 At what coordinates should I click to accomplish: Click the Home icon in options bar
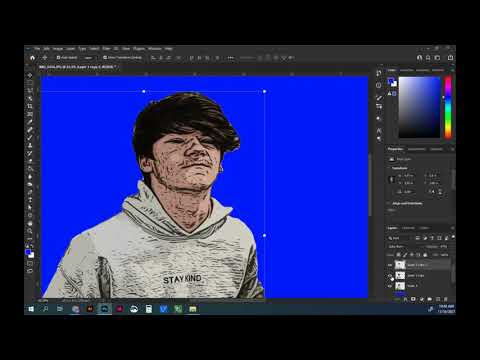(32, 58)
